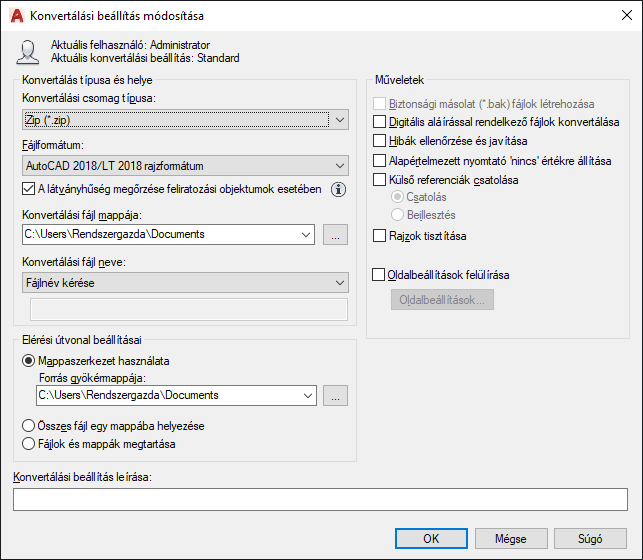
Task: Click the info icon beside látványhűség checkbox
Action: click(338, 189)
